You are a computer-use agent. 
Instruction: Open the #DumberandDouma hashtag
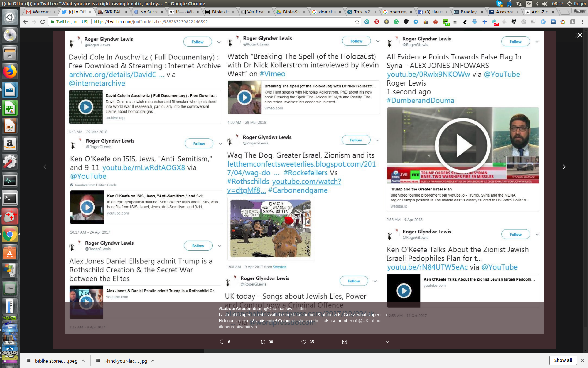pyautogui.click(x=420, y=101)
